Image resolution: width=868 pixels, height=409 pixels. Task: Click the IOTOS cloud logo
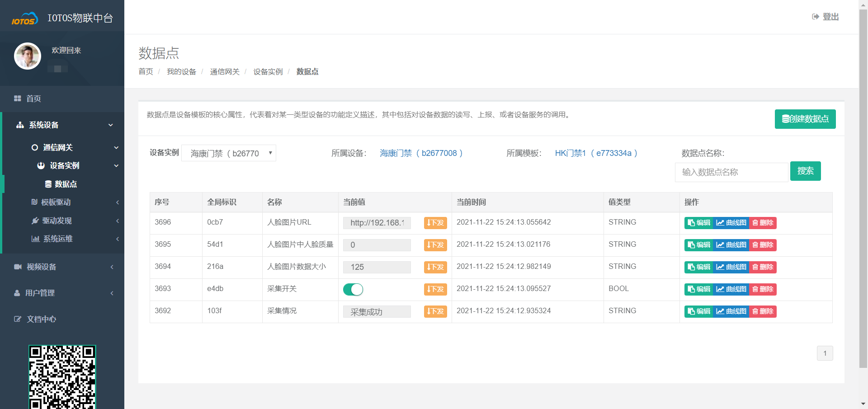[x=24, y=19]
